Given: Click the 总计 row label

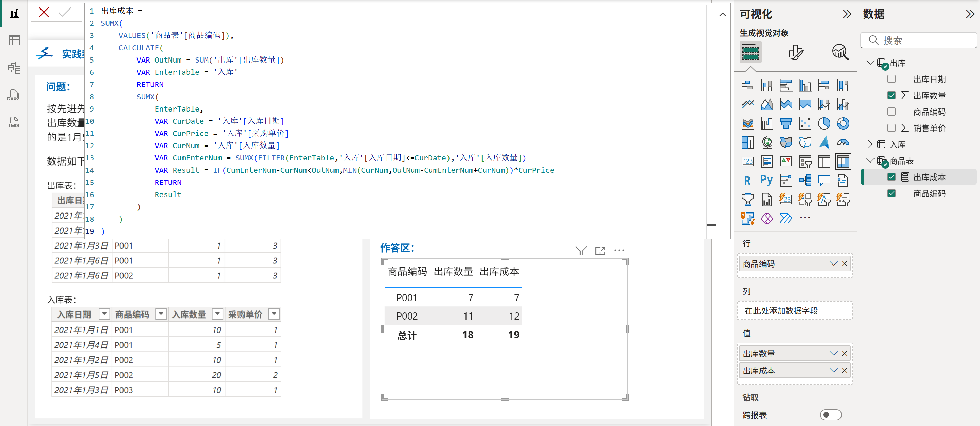Looking at the screenshot, I should [407, 336].
